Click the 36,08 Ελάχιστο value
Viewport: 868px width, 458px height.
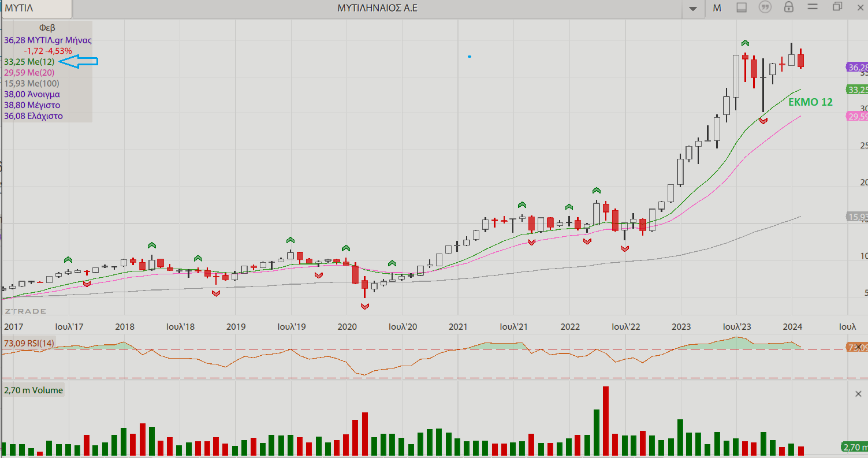pos(33,116)
